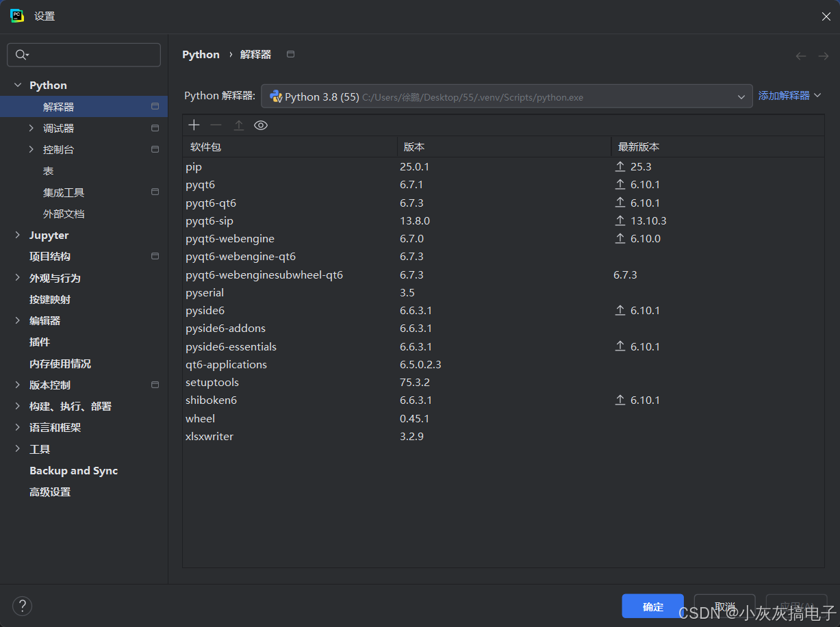Expand the Jupyter settings section

[18, 235]
